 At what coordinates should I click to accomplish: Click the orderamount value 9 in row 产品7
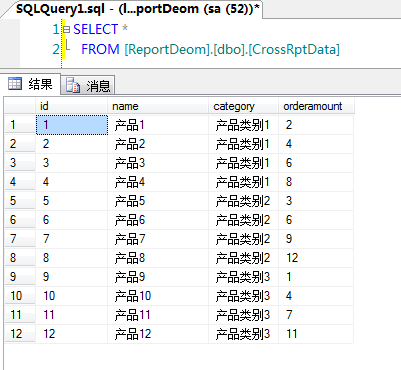316,239
